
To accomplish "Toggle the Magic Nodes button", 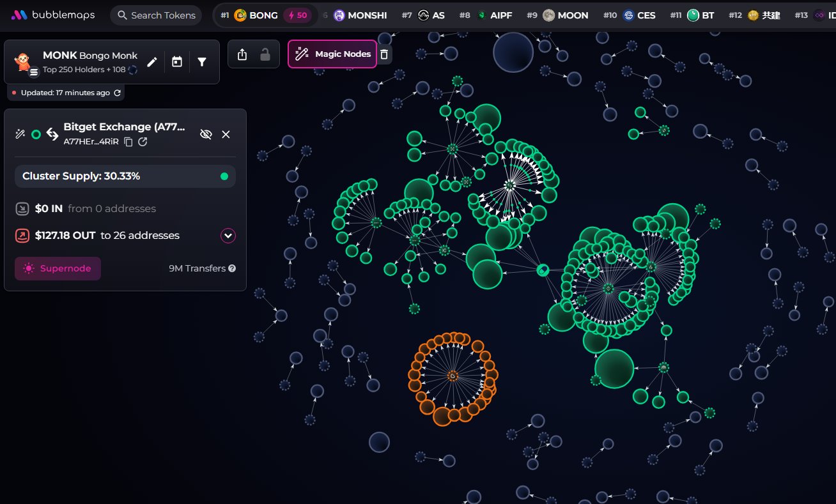I will pyautogui.click(x=332, y=54).
